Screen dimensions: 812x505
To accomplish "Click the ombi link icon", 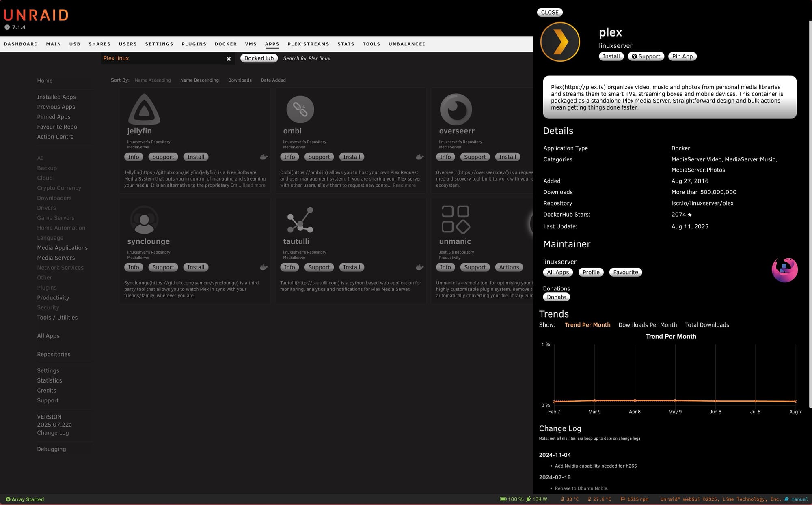I will pos(300,109).
